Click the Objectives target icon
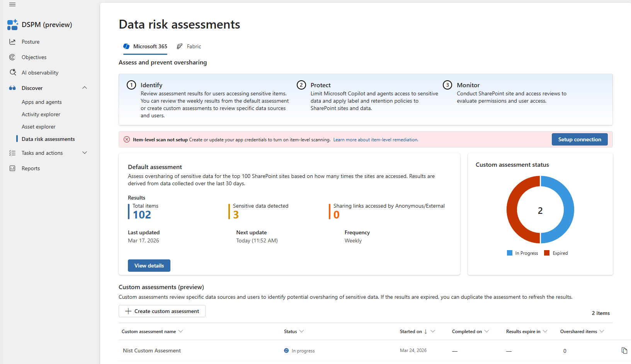 (x=12, y=57)
